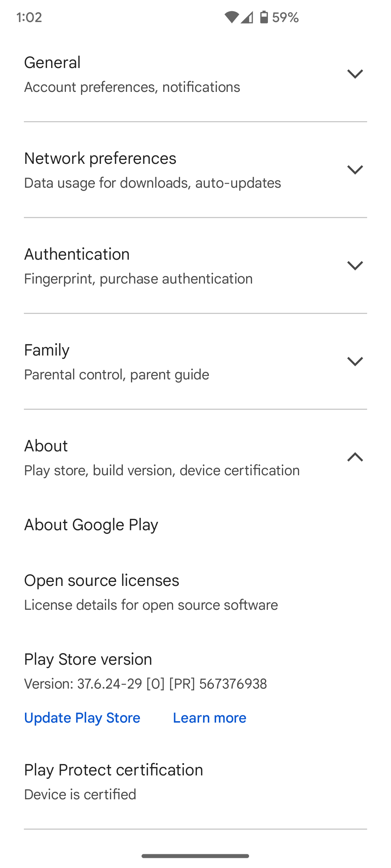The width and height of the screenshot is (391, 868).
Task: Tap Play Store version entry
Action: click(x=88, y=659)
